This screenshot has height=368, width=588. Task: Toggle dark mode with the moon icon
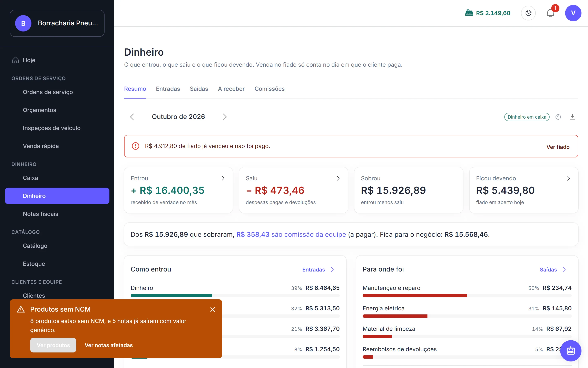(x=528, y=13)
